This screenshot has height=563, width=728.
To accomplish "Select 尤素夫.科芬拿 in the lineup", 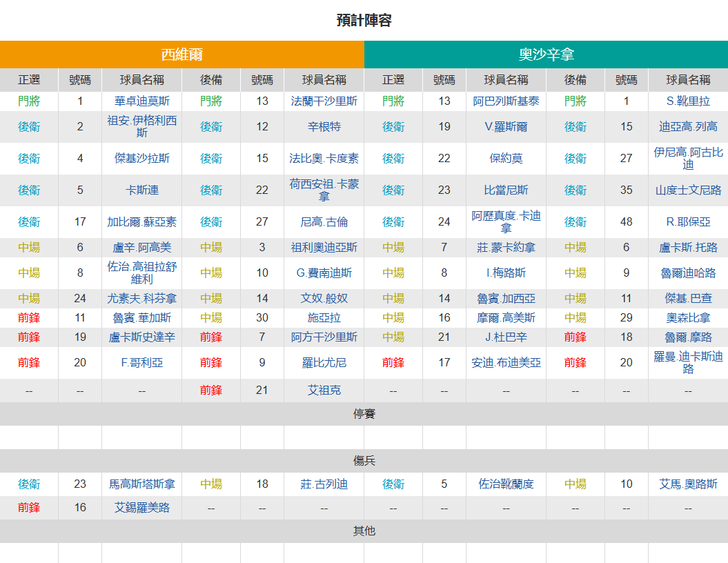I will [141, 299].
